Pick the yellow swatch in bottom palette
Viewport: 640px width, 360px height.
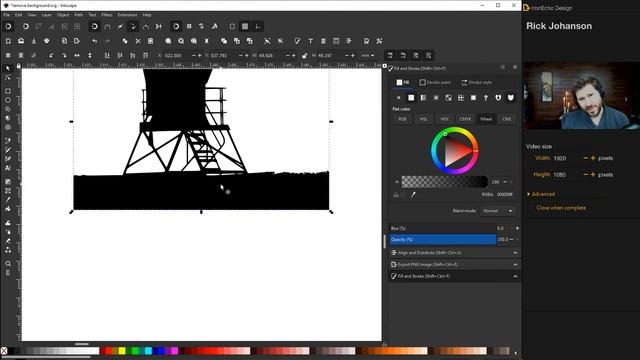click(x=122, y=351)
